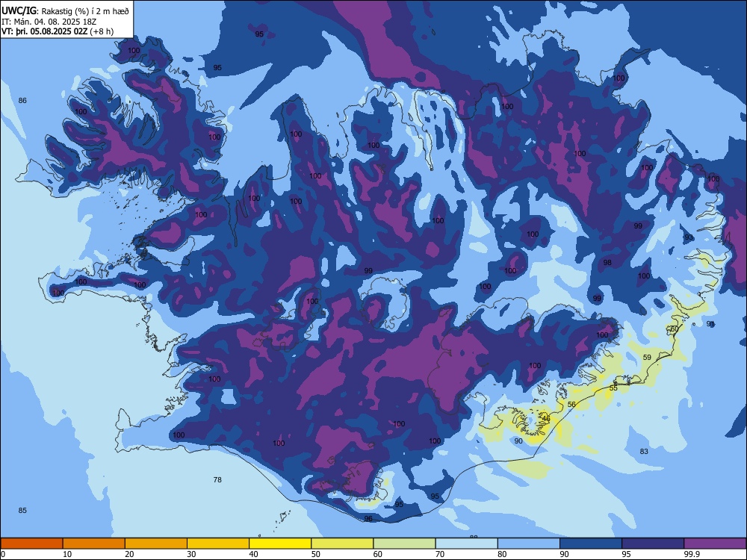This screenshot has width=747, height=560.
Task: Click the light blue 80–90 legend swatch
Action: [529, 544]
